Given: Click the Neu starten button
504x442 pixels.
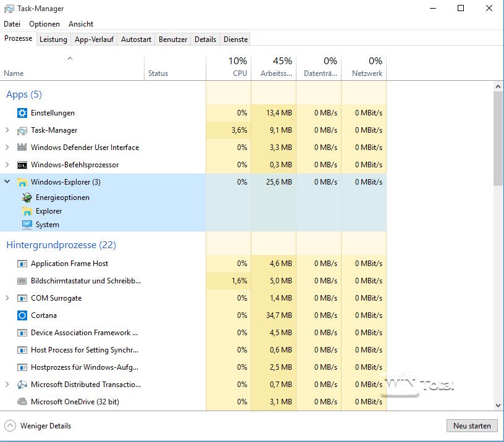Looking at the screenshot, I should pos(472,426).
